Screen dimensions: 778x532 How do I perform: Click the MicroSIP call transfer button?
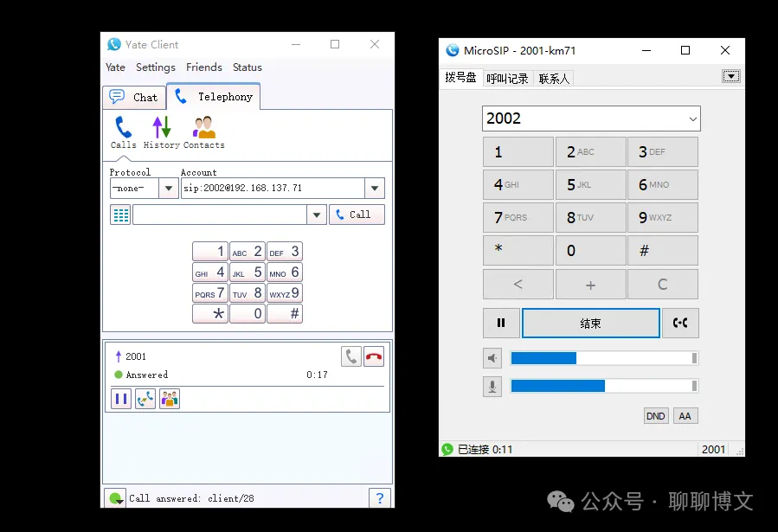(680, 324)
